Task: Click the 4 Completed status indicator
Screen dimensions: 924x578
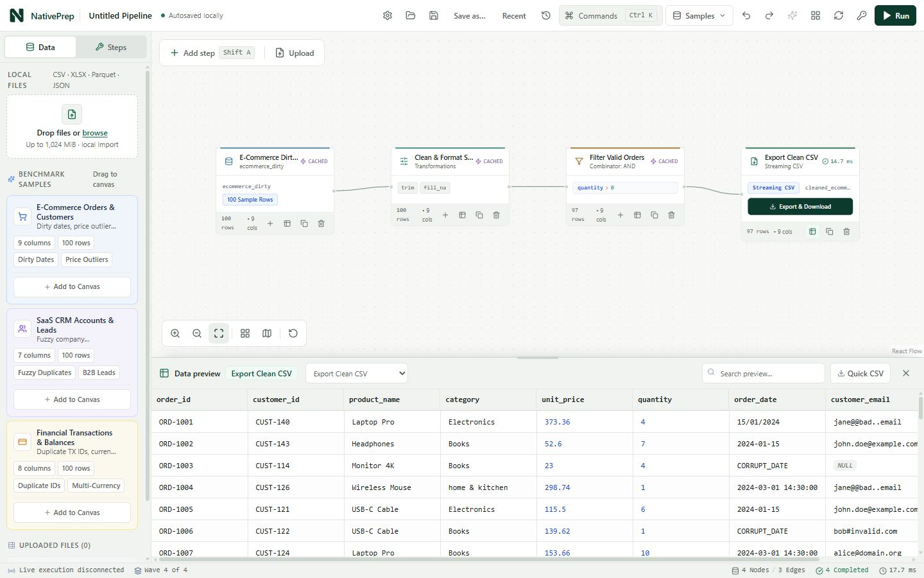Action: [842, 570]
